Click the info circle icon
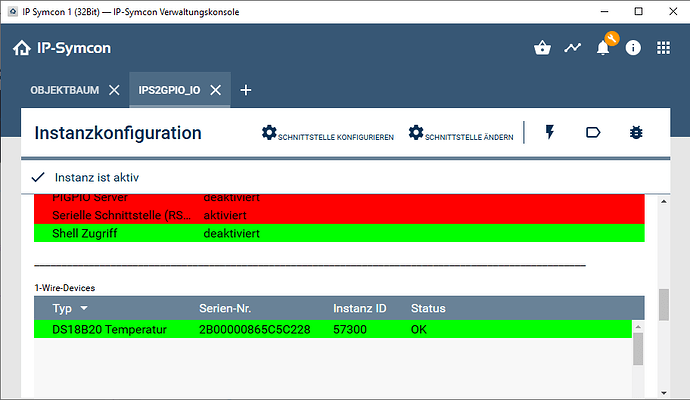This screenshot has width=690, height=400. (x=633, y=48)
